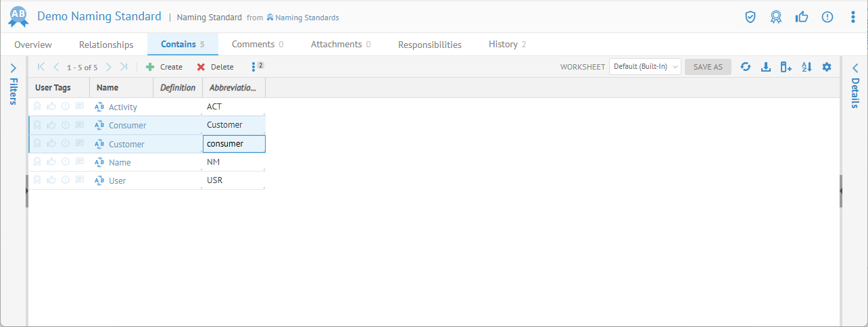
Task: Toggle thumbs-up tag on Activity row
Action: click(51, 107)
